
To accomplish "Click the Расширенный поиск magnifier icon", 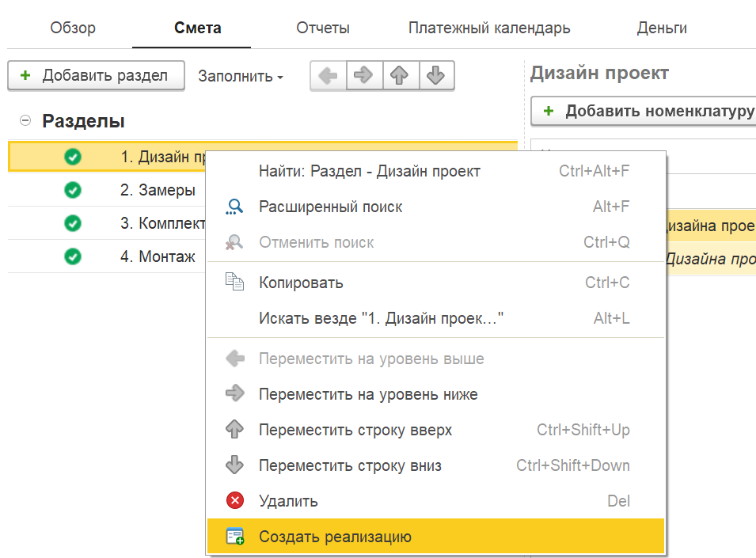I will pos(235,207).
